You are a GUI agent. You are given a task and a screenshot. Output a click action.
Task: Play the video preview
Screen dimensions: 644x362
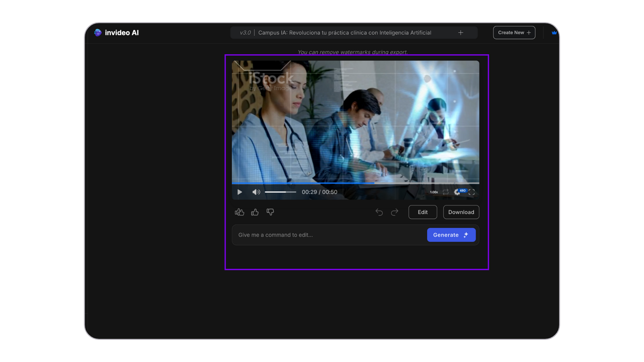tap(239, 192)
